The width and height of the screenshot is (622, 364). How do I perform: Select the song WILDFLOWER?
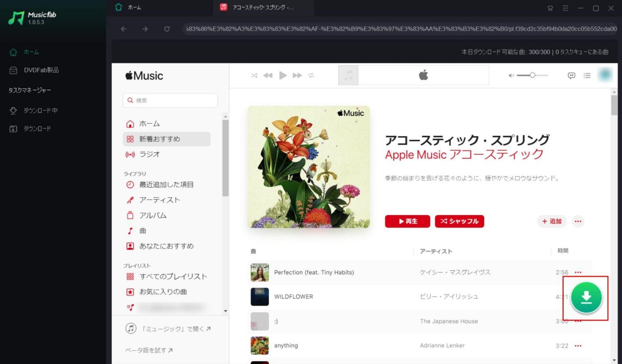[294, 297]
